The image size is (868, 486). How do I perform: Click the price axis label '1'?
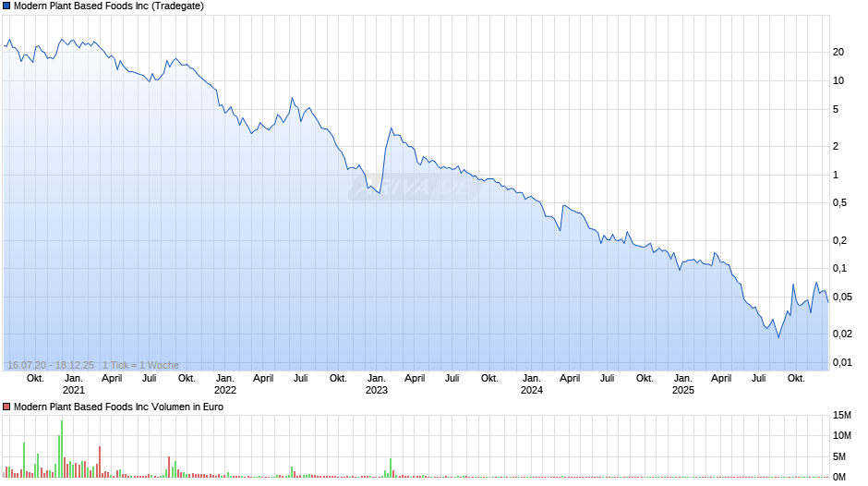point(836,176)
